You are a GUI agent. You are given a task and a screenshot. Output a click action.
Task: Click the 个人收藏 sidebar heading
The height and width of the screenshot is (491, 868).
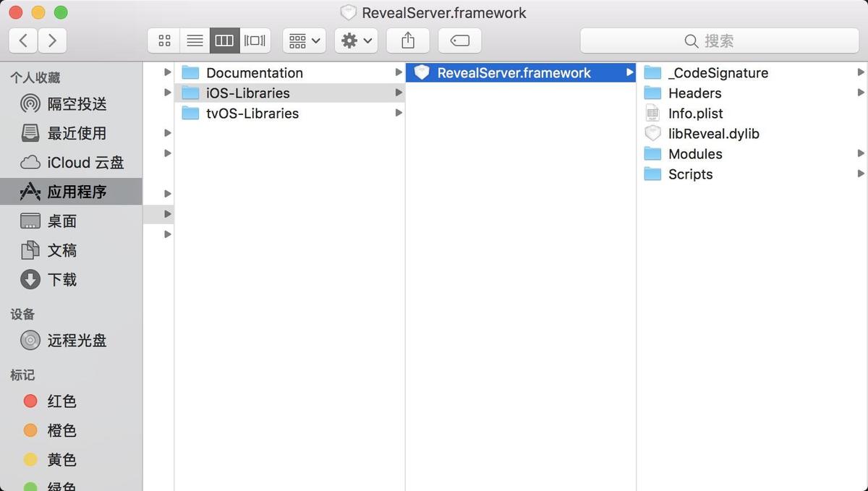pos(35,78)
